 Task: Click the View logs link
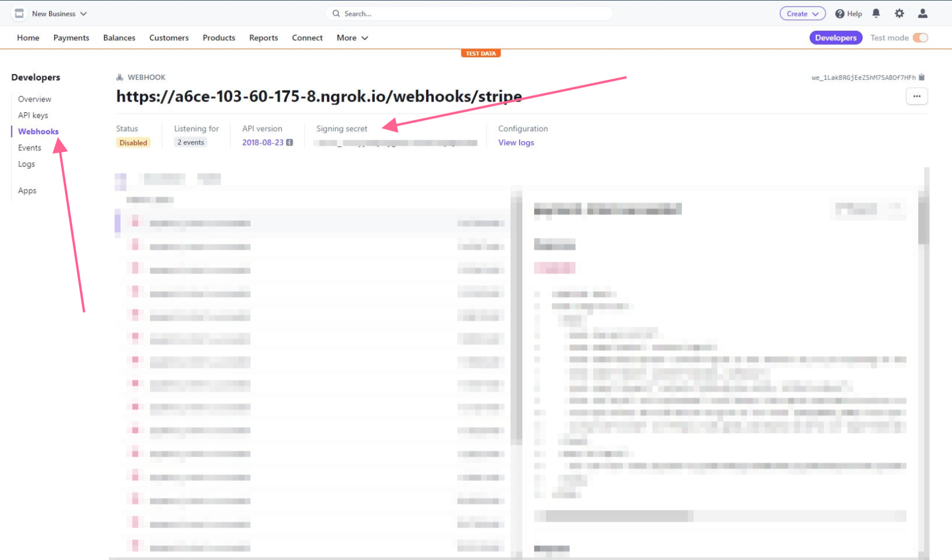pos(516,142)
